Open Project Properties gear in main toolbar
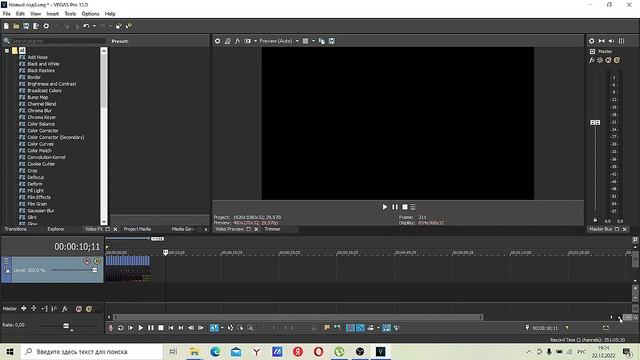Viewport: 640px width, 360px height. coord(46,26)
